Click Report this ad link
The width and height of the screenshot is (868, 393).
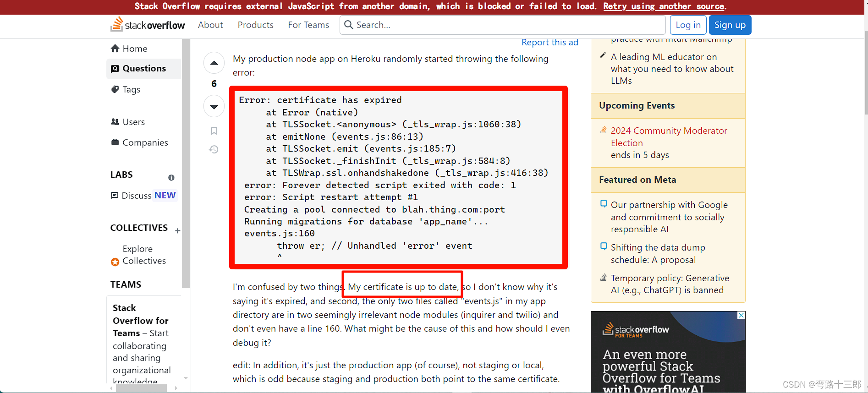[x=550, y=42]
